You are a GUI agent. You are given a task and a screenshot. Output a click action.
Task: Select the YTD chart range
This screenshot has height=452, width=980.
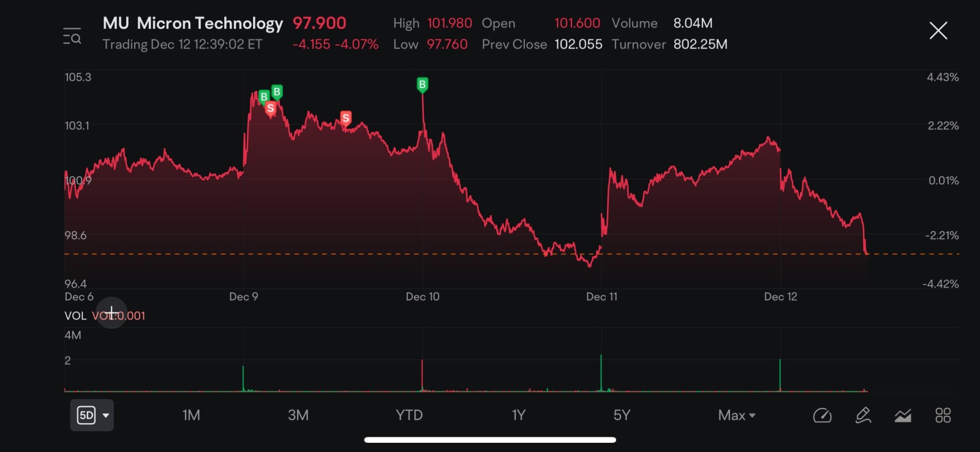(409, 415)
